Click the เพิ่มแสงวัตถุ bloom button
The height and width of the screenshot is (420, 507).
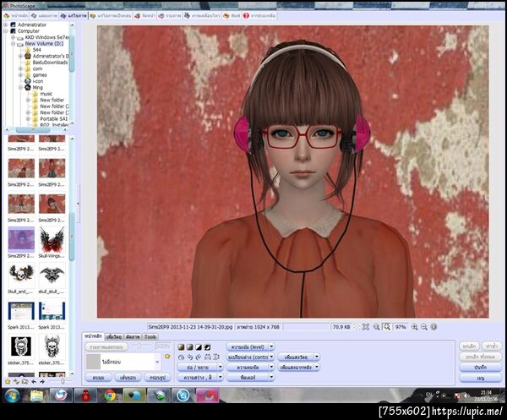pyautogui.click(x=296, y=357)
